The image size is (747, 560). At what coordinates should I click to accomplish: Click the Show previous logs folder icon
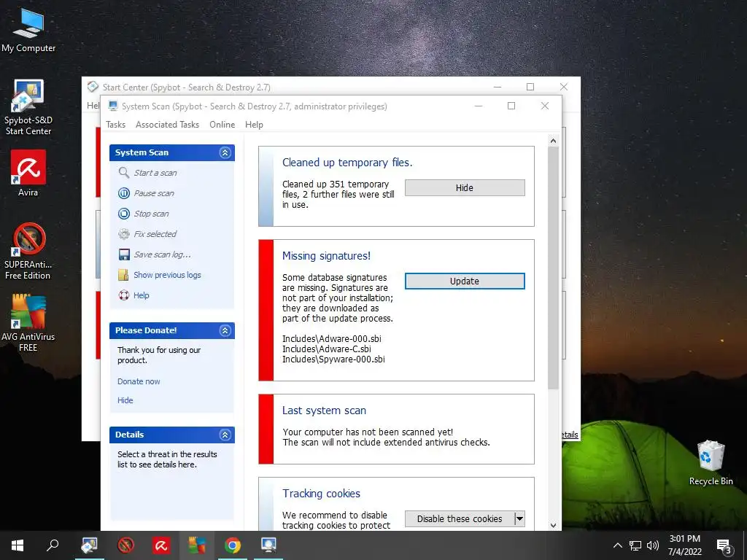(x=123, y=275)
